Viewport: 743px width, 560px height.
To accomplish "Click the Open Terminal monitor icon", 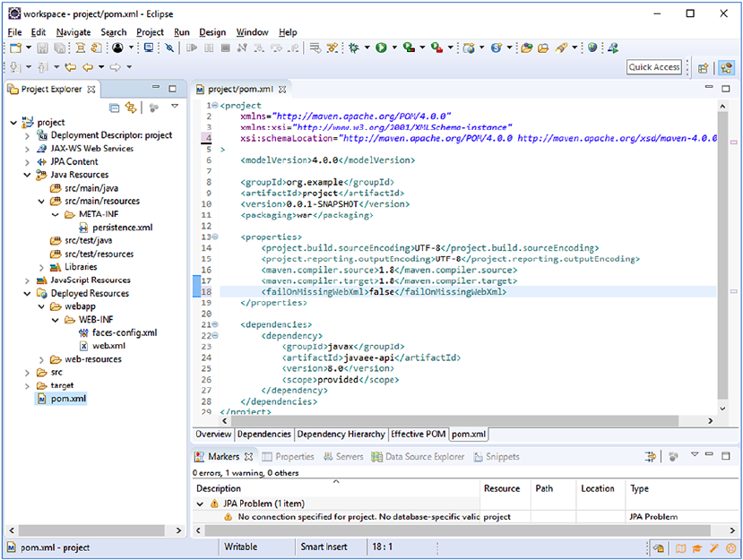I will 149,47.
